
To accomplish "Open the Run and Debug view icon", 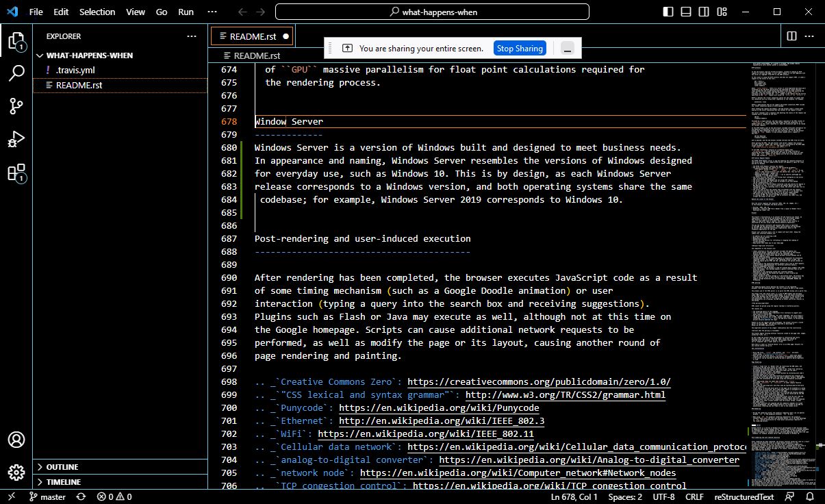I will coord(16,139).
